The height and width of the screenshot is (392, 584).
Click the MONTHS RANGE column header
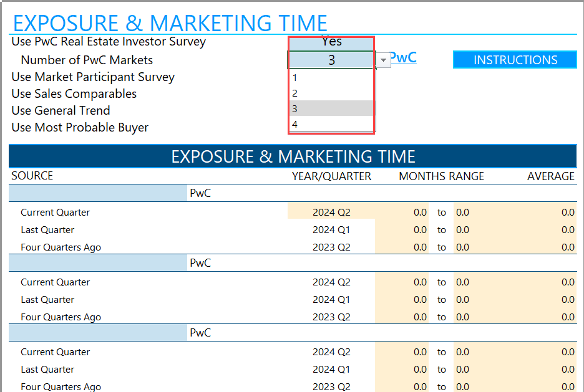coord(441,176)
